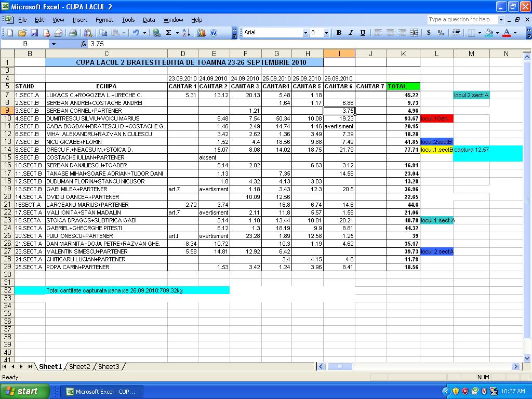Click the Windows Start button
This screenshot has width=532, height=399.
(25, 391)
